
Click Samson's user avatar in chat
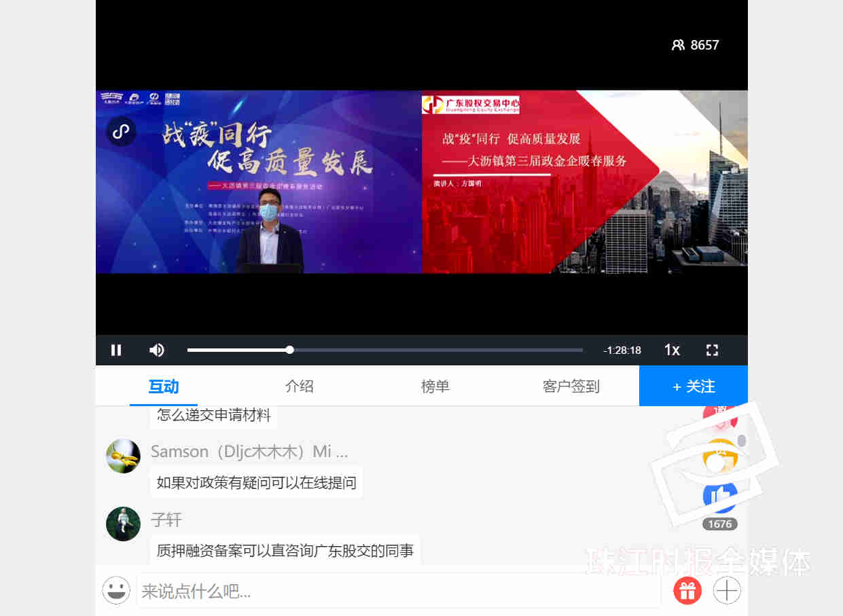(x=123, y=456)
